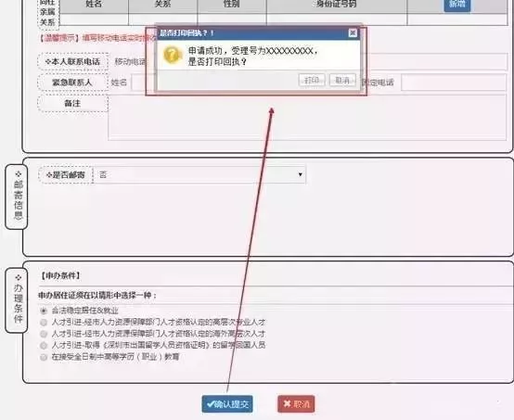Click the blue 新增 button in table
514x420 pixels.
(x=457, y=5)
